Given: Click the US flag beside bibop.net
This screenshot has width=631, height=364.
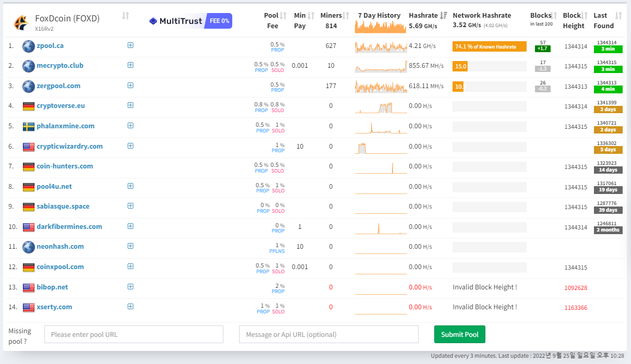Looking at the screenshot, I should (29, 288).
